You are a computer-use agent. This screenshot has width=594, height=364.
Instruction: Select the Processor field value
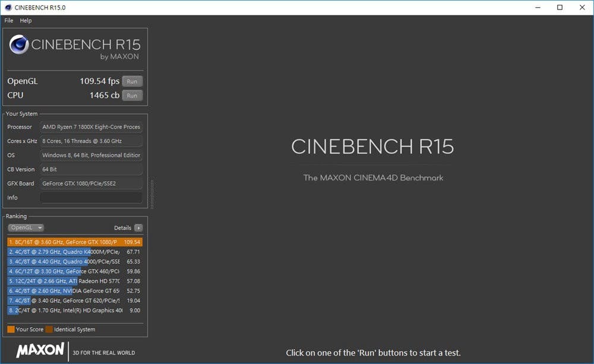pyautogui.click(x=91, y=127)
